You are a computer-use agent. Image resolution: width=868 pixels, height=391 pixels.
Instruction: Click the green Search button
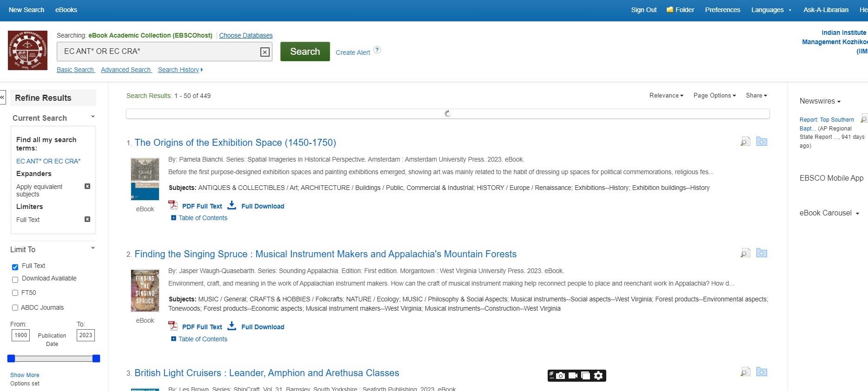[x=305, y=52]
